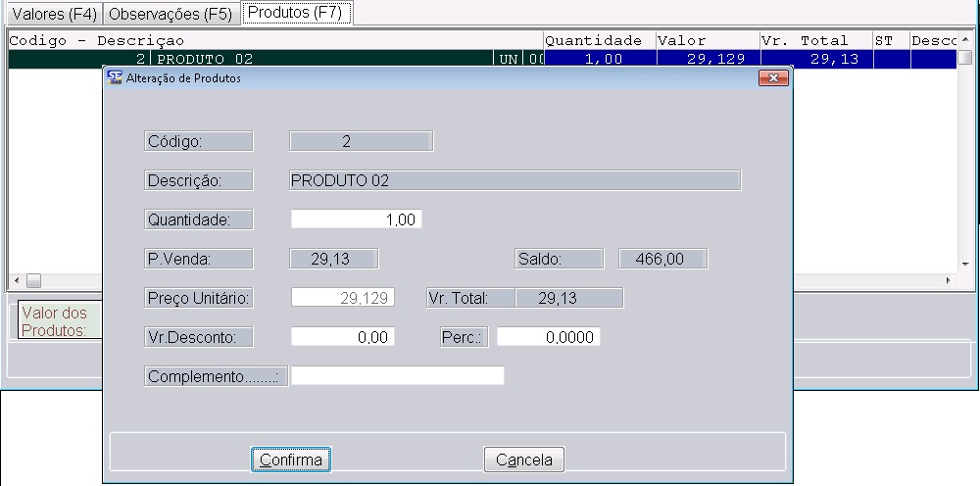Click the Alteração de Produtos title bar icon
The height and width of the screenshot is (486, 980).
click(x=115, y=77)
